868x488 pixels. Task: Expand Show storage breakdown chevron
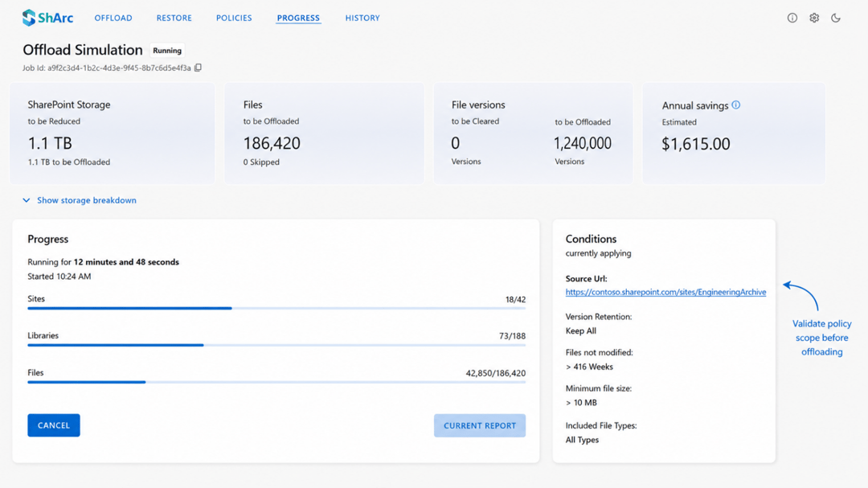pos(26,200)
